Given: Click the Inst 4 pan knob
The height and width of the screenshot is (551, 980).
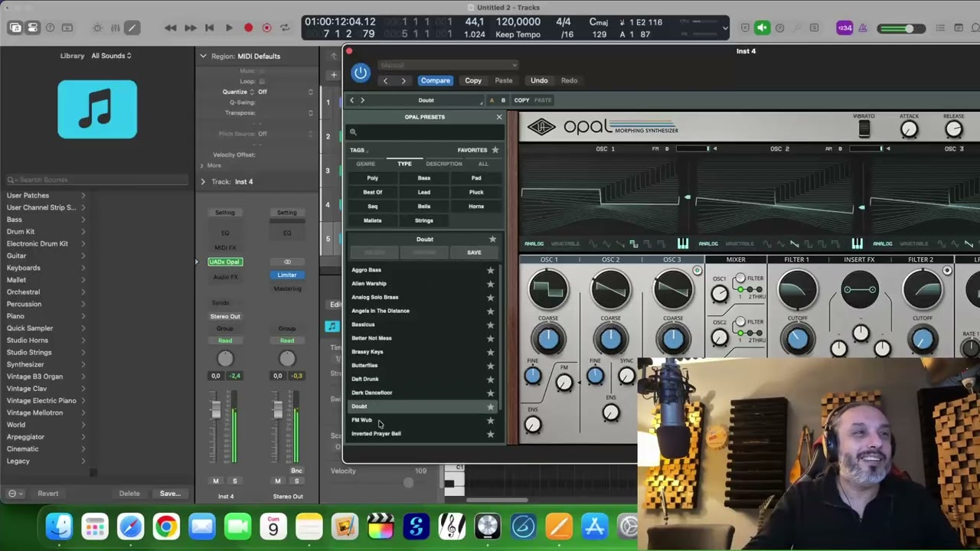Looking at the screenshot, I should [x=225, y=359].
